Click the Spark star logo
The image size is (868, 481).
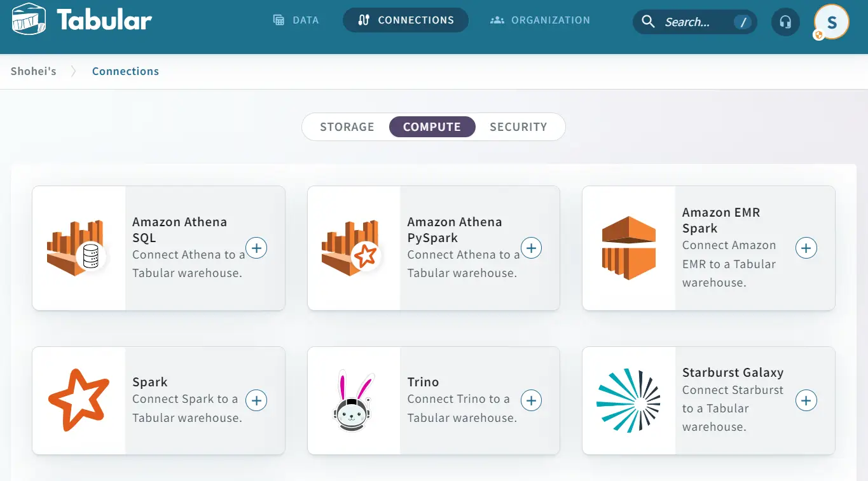pyautogui.click(x=78, y=400)
